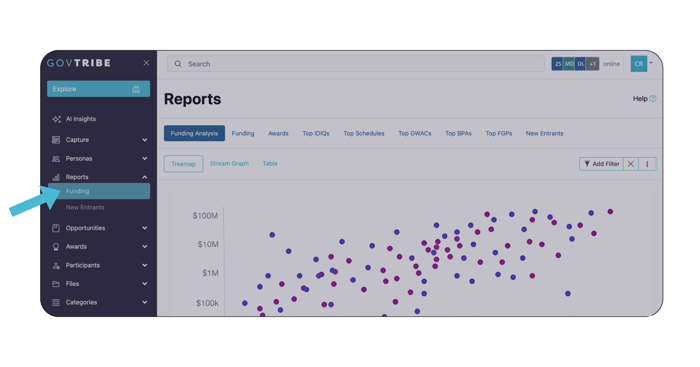The width and height of the screenshot is (700, 367).
Task: Select Funding under Reports
Action: (99, 191)
